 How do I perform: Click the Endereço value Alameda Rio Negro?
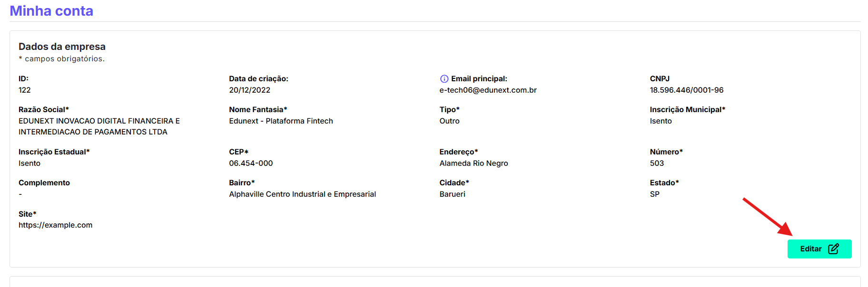pyautogui.click(x=473, y=163)
